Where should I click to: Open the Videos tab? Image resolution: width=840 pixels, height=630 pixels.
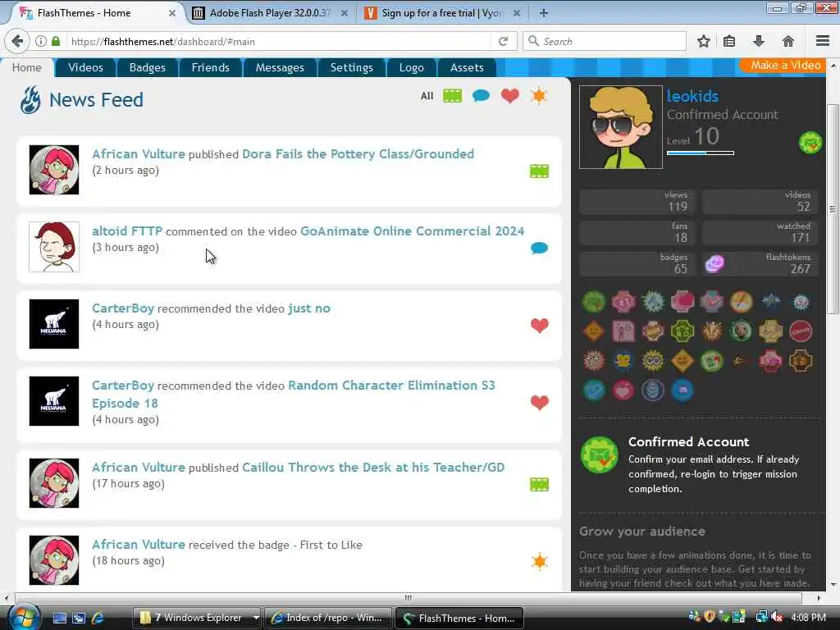coord(85,67)
